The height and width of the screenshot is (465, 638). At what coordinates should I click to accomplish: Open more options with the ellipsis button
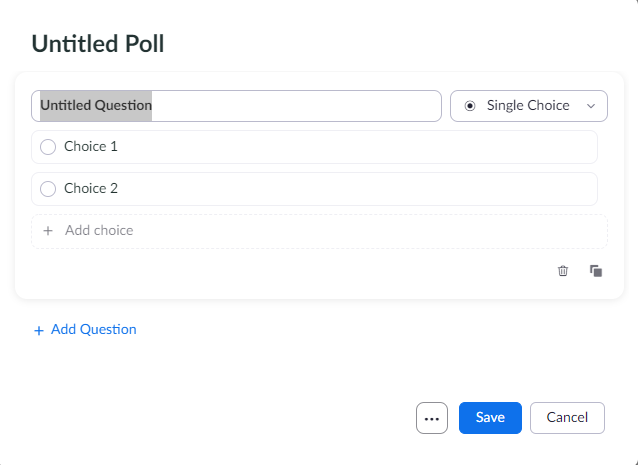point(432,418)
